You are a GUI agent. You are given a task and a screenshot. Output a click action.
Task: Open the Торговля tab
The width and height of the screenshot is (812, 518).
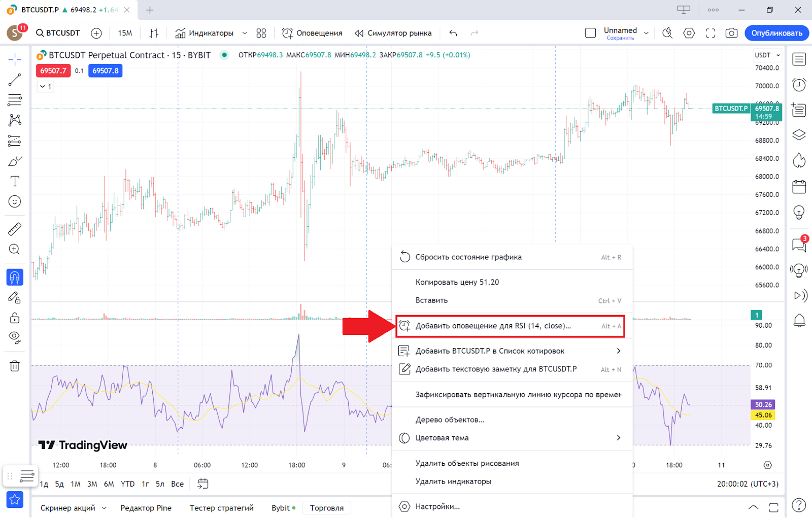click(327, 508)
